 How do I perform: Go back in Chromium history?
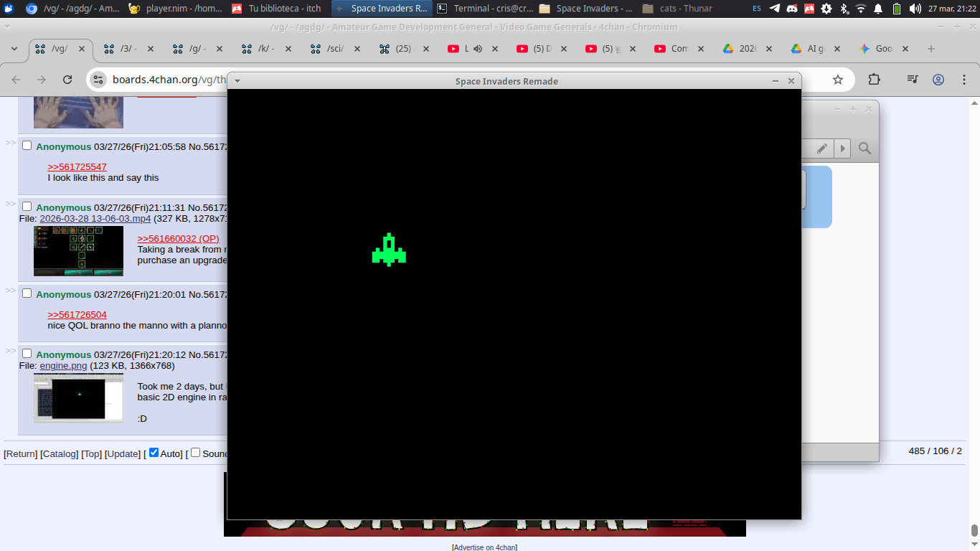click(x=16, y=80)
